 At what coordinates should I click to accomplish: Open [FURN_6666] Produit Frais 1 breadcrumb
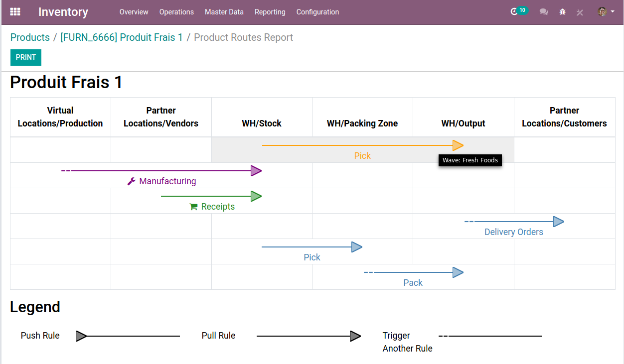122,37
